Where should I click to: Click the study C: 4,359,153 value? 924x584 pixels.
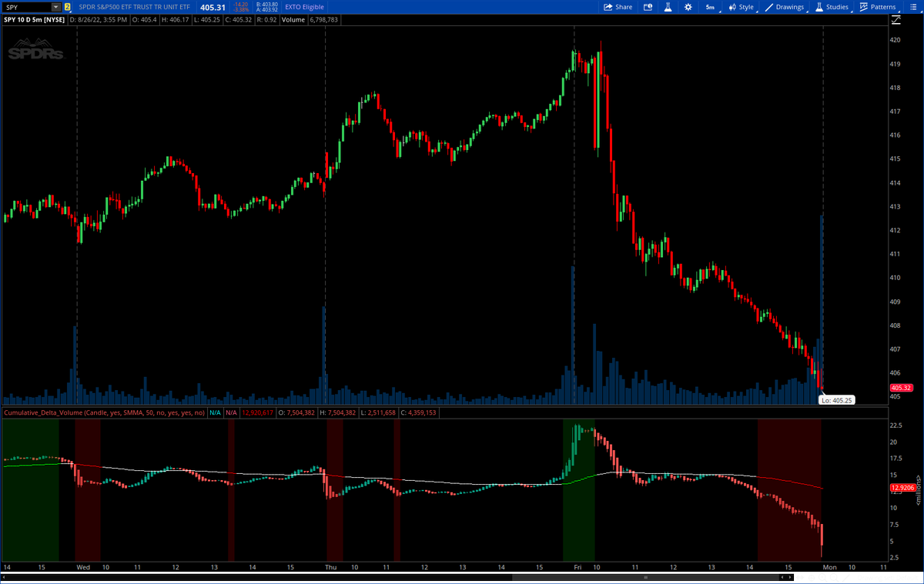pos(419,413)
